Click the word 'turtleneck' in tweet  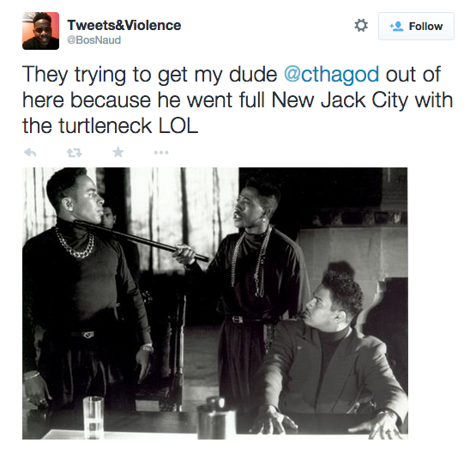click(x=105, y=125)
